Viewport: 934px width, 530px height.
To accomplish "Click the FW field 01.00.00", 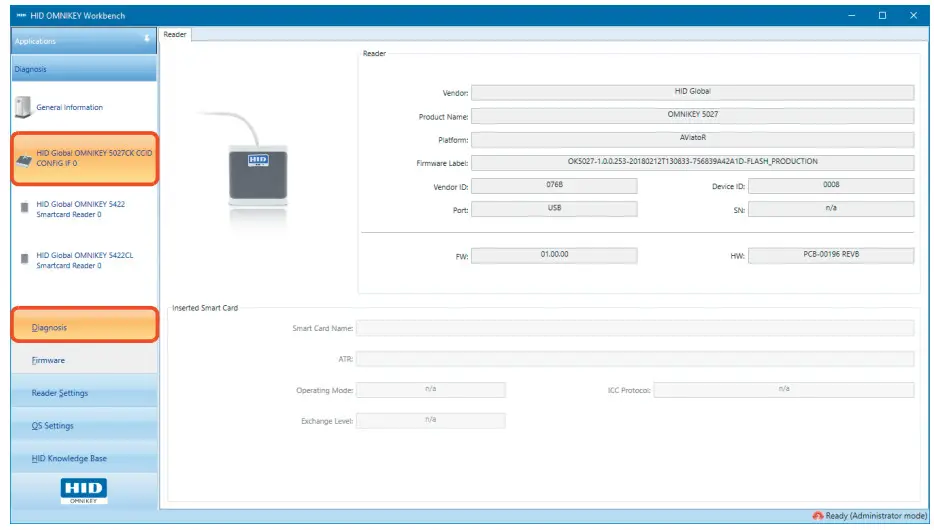I will coord(554,255).
